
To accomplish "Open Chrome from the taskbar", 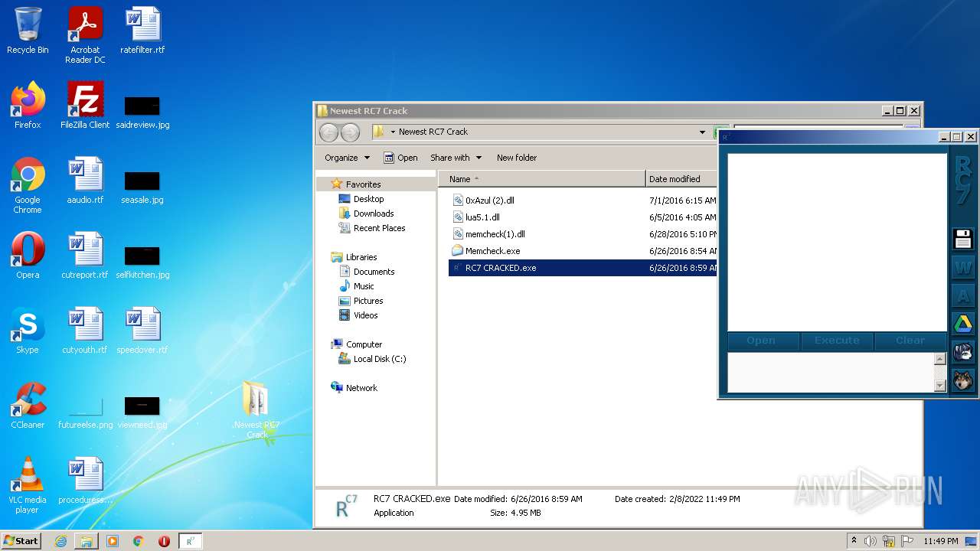I will (139, 541).
